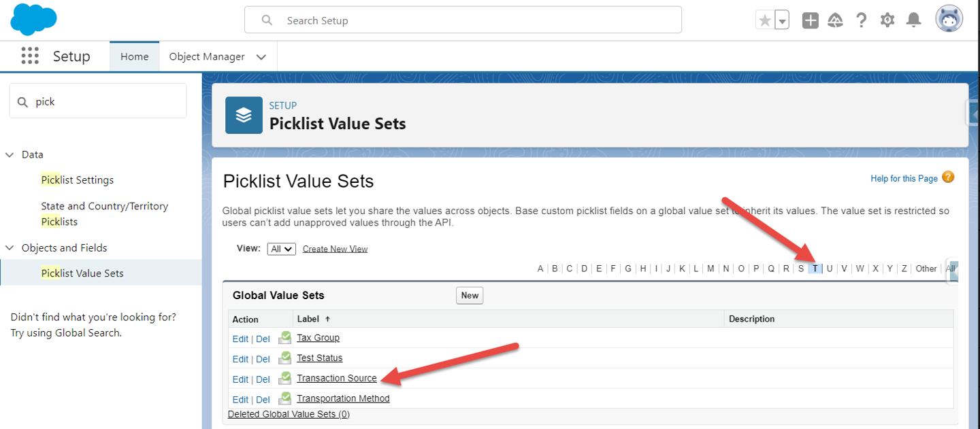980x429 pixels.
Task: Open the global actions plus icon
Action: [810, 20]
